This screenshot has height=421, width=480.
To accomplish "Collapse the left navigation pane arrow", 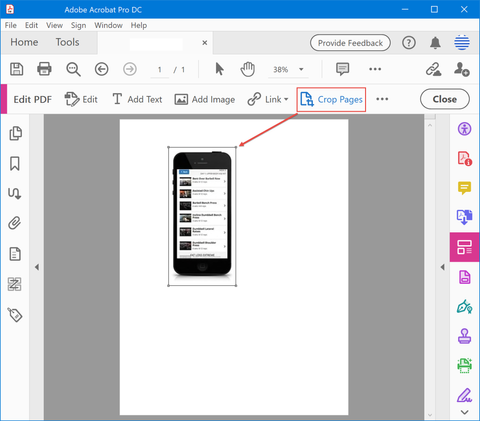I will pyautogui.click(x=37, y=267).
